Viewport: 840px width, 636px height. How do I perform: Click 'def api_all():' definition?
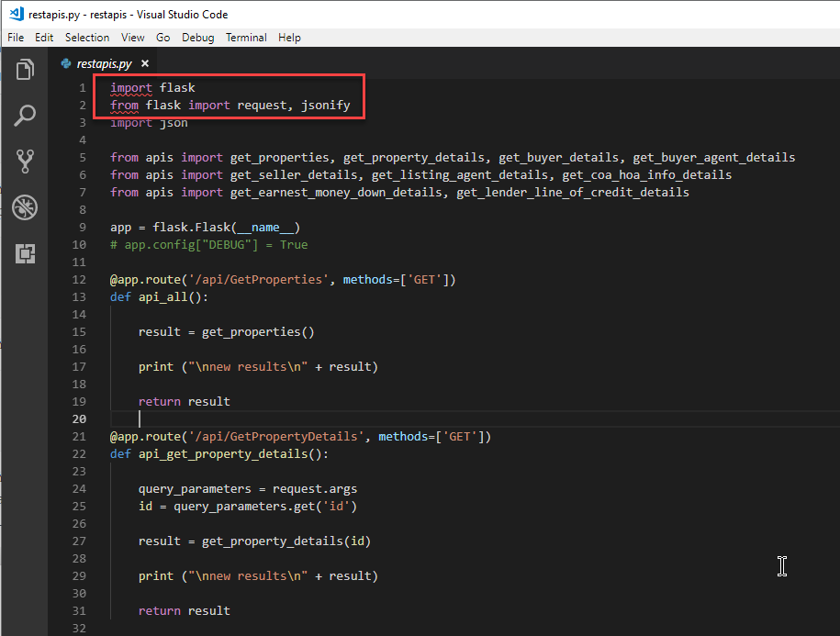(x=159, y=297)
